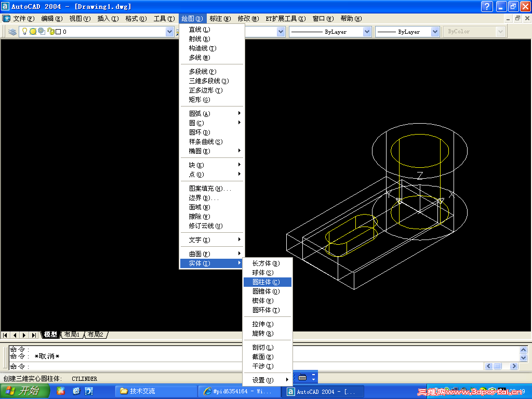Choose 修订云线(U) menu entry

coord(212,226)
